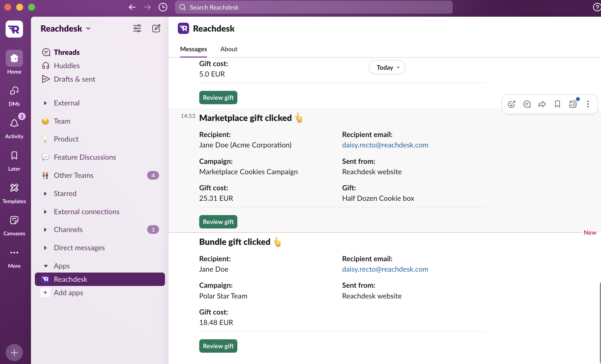Add a reaction to the message
601x364 pixels.
coord(512,104)
